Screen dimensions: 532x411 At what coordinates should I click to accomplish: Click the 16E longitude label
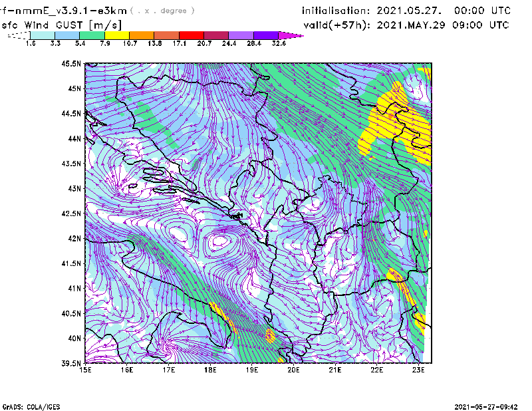(x=127, y=370)
